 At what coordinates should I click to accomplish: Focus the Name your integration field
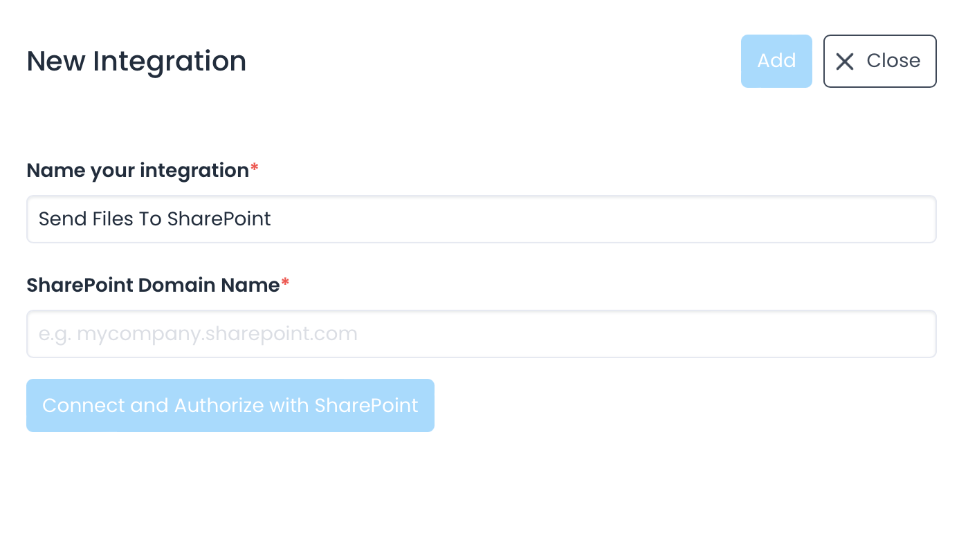click(x=481, y=219)
